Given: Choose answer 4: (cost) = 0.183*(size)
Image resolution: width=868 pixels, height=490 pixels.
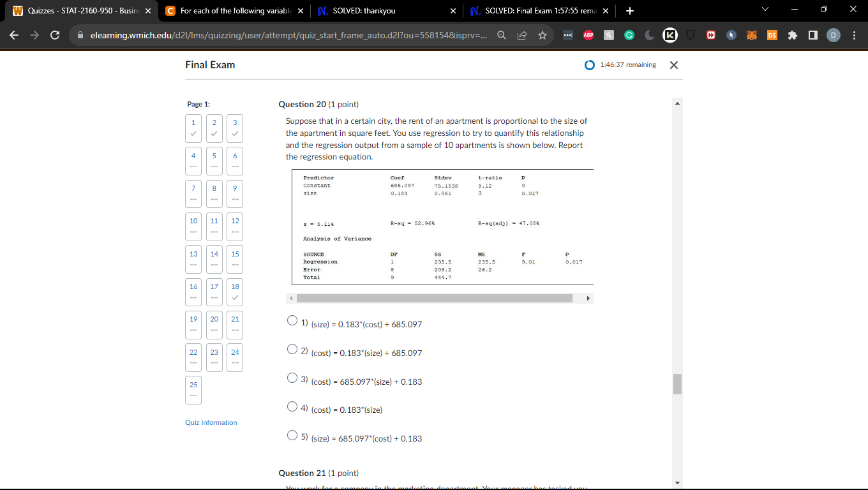Looking at the screenshot, I should coord(292,406).
